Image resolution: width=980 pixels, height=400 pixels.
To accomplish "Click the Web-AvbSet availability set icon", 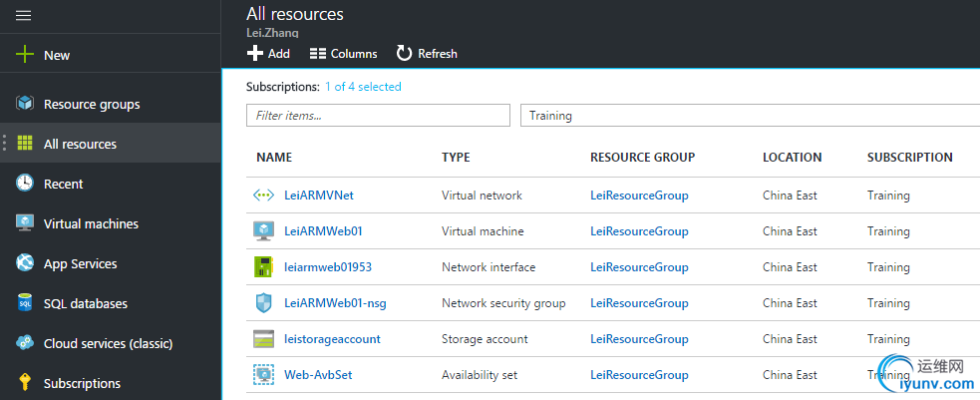I will click(x=263, y=375).
